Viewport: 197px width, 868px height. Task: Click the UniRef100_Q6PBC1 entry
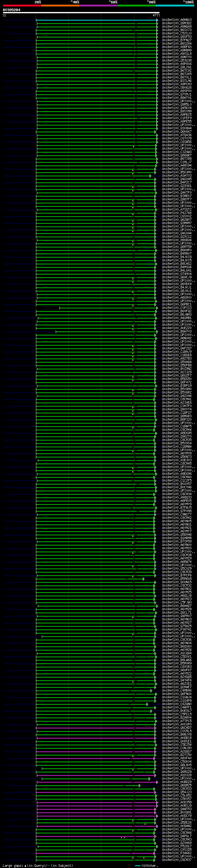pos(177,304)
